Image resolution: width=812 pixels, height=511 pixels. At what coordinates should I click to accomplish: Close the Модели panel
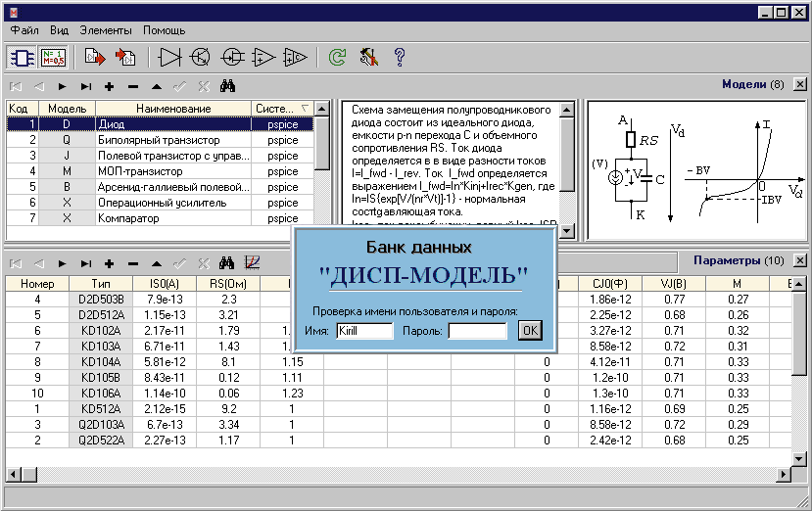[800, 84]
